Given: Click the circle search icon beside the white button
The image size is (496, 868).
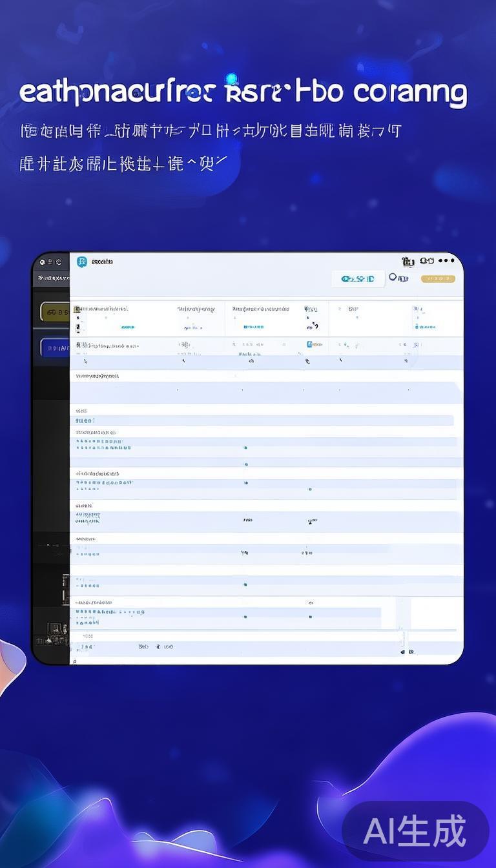Looking at the screenshot, I should pos(393,278).
